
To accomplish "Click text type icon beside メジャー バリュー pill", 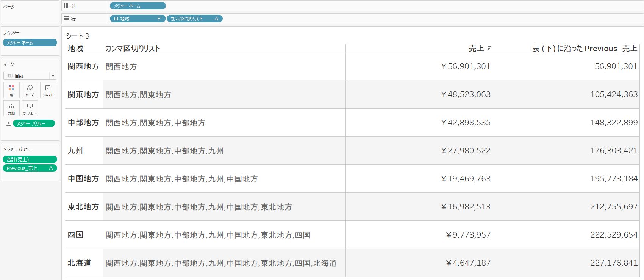I will coord(8,123).
